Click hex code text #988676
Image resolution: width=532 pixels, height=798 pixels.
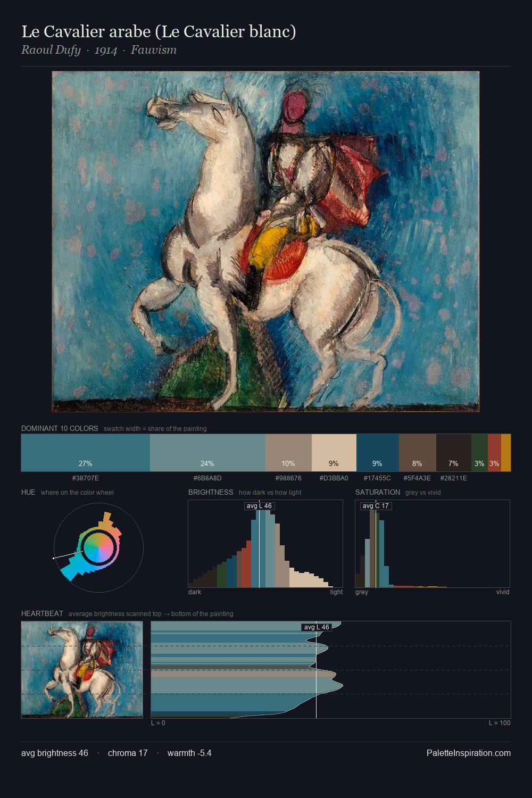(x=288, y=478)
